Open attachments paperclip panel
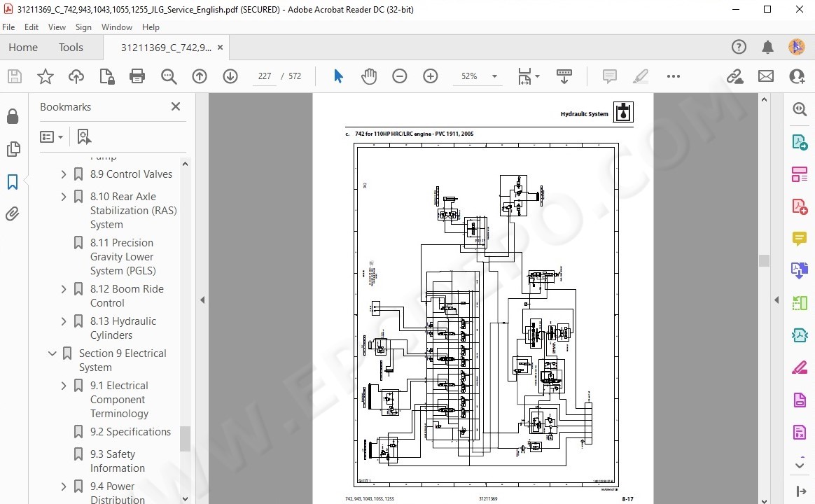815x504 pixels. click(13, 214)
